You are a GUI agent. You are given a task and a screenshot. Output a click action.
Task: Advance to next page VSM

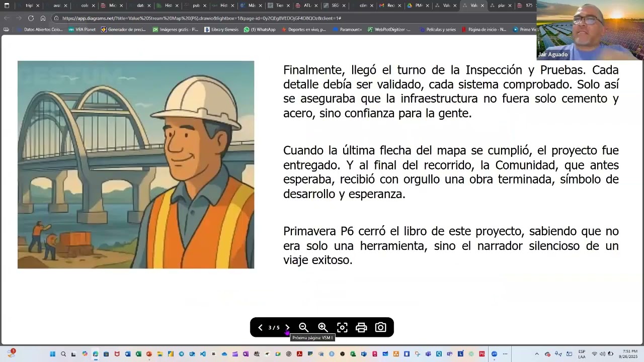click(x=287, y=327)
